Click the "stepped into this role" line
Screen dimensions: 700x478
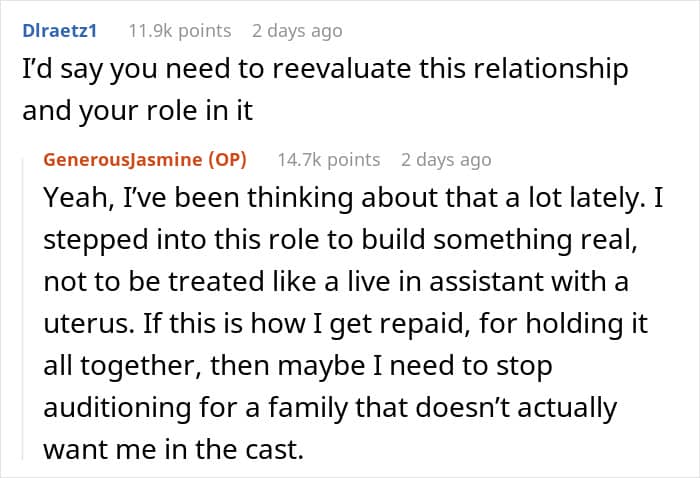pyautogui.click(x=340, y=240)
